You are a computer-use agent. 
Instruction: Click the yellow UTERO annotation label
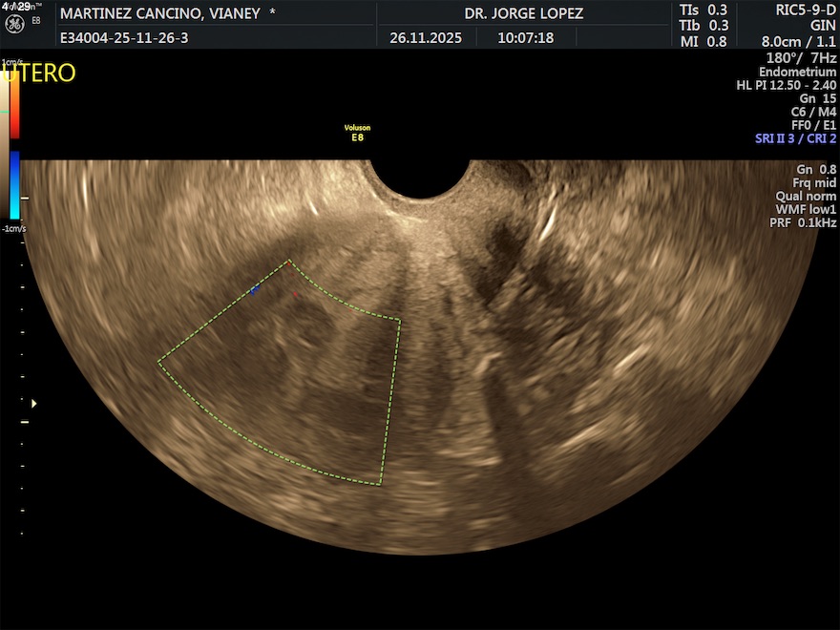click(38, 74)
